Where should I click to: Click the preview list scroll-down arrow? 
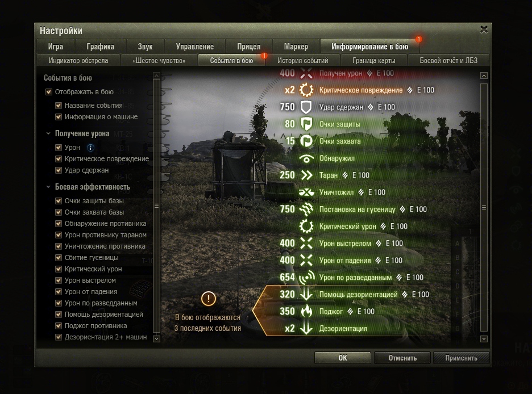[484, 338]
